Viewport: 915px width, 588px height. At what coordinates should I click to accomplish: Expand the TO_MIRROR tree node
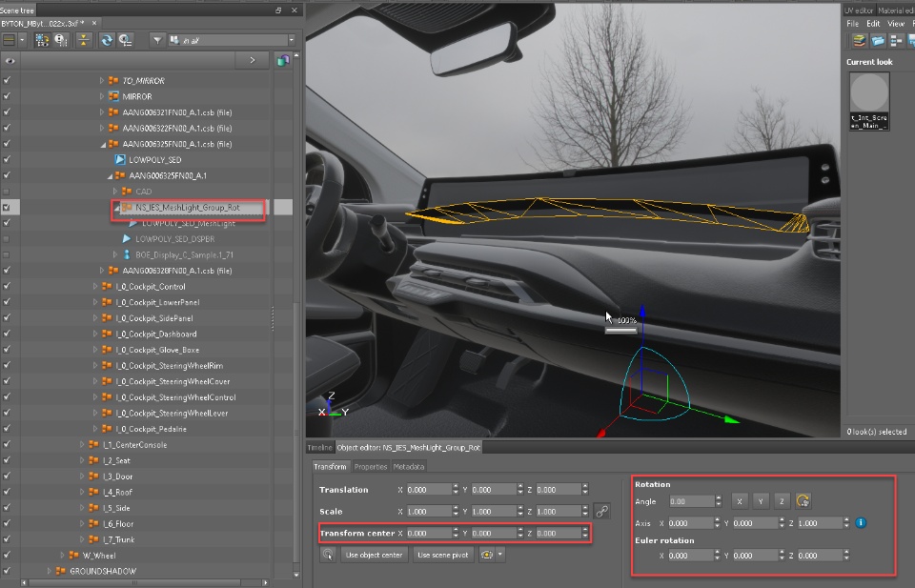pos(102,80)
